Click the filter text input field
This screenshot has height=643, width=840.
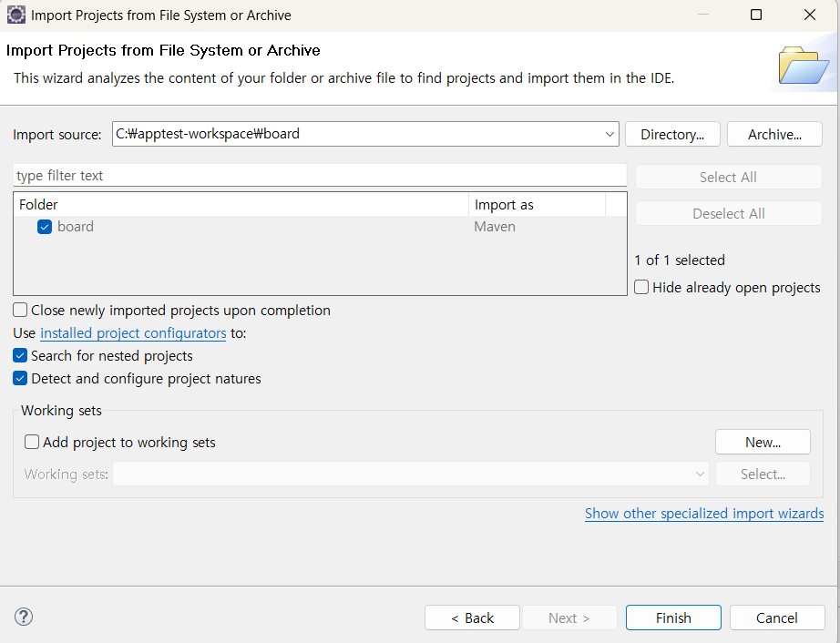click(x=319, y=176)
